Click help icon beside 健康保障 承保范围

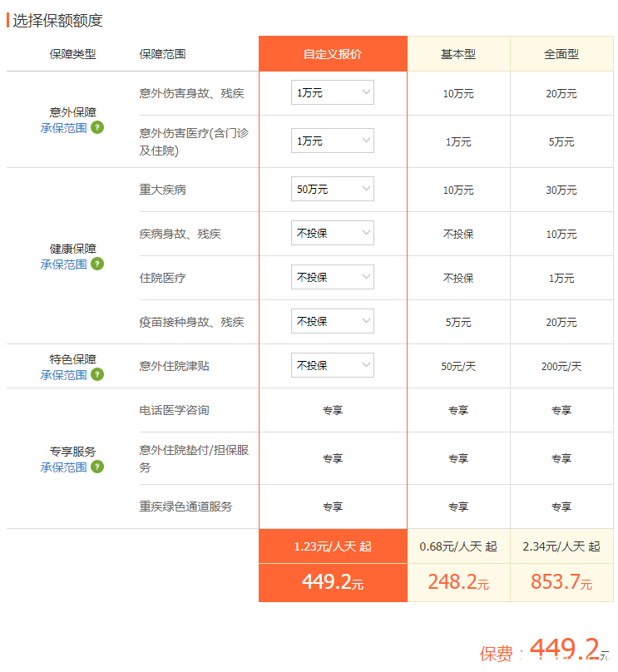97,264
